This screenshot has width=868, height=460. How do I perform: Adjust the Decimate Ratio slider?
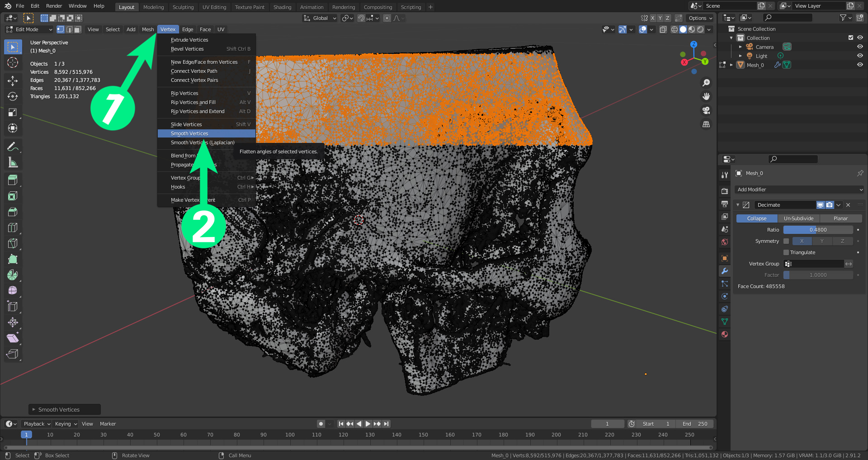pyautogui.click(x=818, y=230)
